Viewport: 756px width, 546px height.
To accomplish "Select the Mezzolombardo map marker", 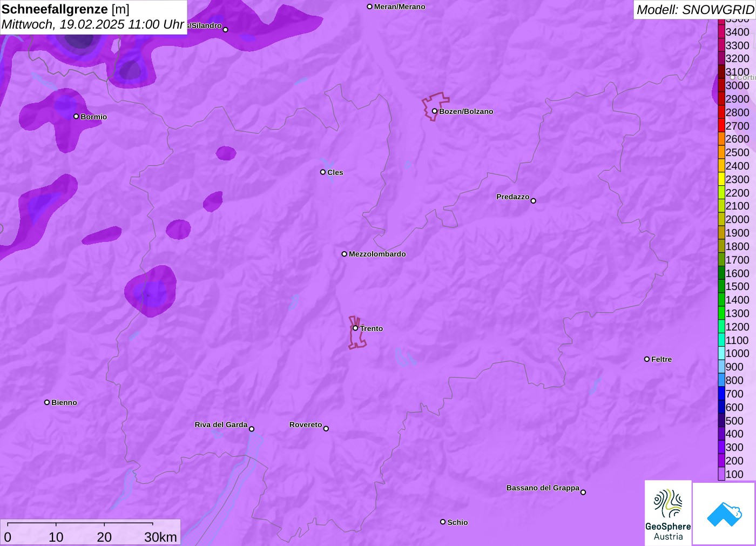I will coord(344,254).
